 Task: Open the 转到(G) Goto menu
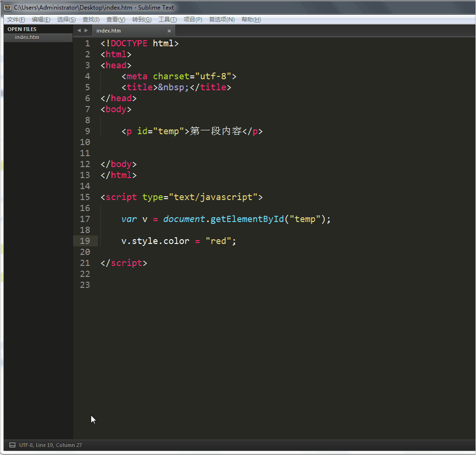tap(142, 20)
